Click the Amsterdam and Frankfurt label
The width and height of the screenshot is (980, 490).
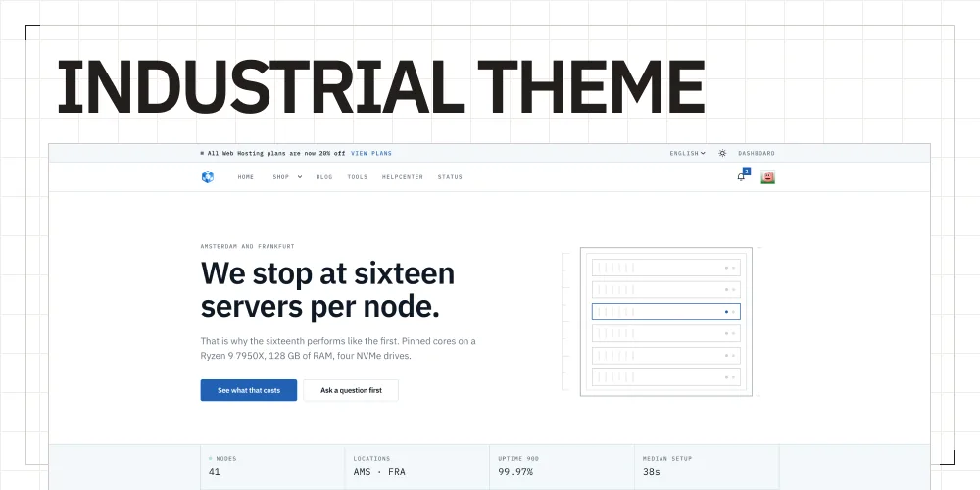point(248,246)
